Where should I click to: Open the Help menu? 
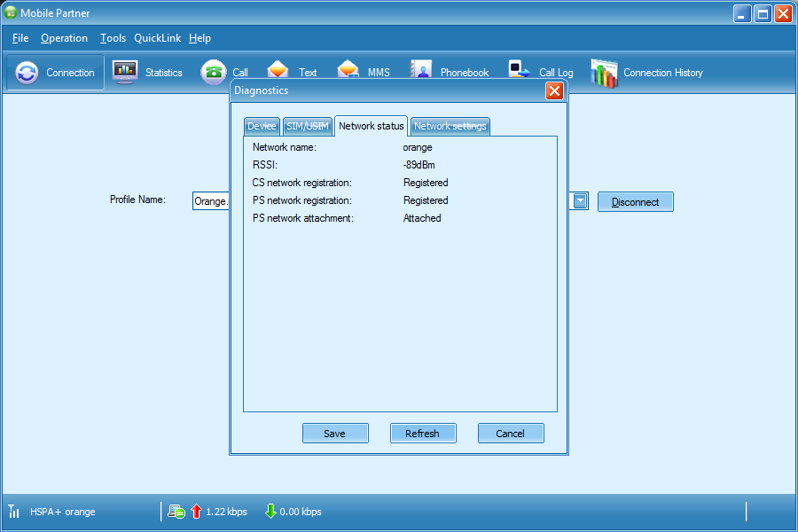[199, 38]
